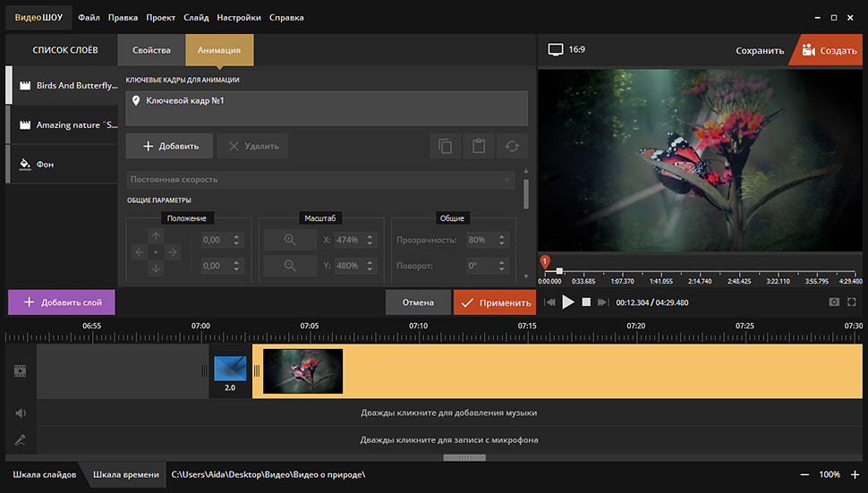
Task: Open Постоянная скорость dropdown
Action: click(x=320, y=180)
